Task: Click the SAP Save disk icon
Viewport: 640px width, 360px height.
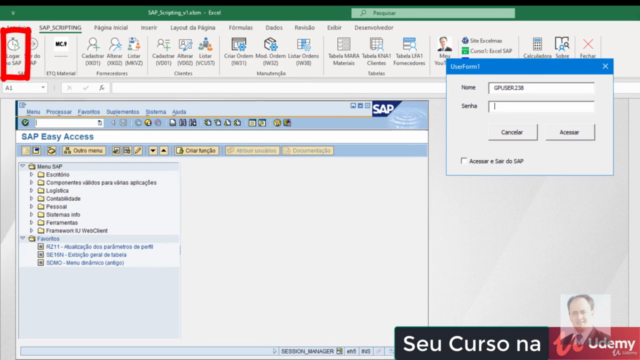Action: pyautogui.click(x=123, y=122)
